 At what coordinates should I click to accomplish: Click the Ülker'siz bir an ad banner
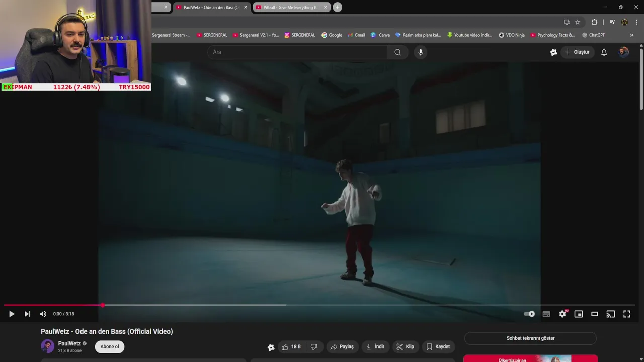pyautogui.click(x=530, y=358)
